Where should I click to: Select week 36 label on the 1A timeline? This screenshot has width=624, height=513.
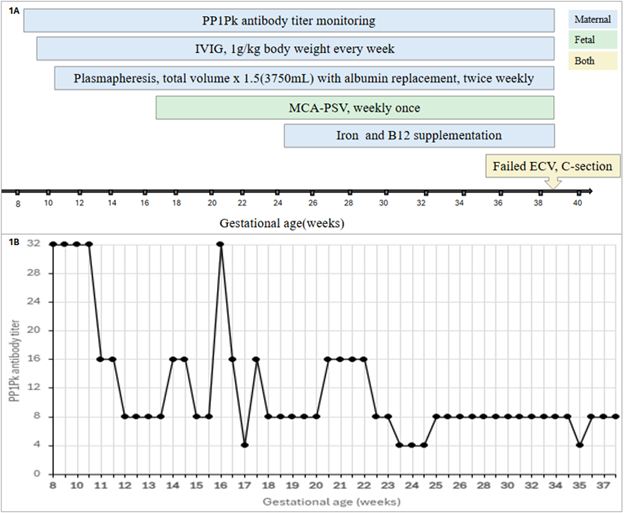click(498, 203)
